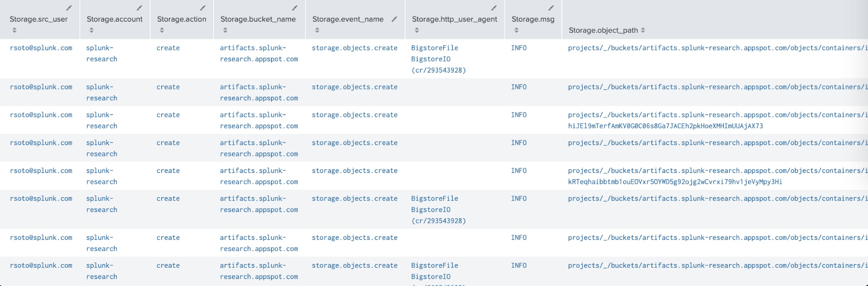Toggle sort arrows under Storage.account
Viewport: 868px width, 286px height.
(91, 30)
